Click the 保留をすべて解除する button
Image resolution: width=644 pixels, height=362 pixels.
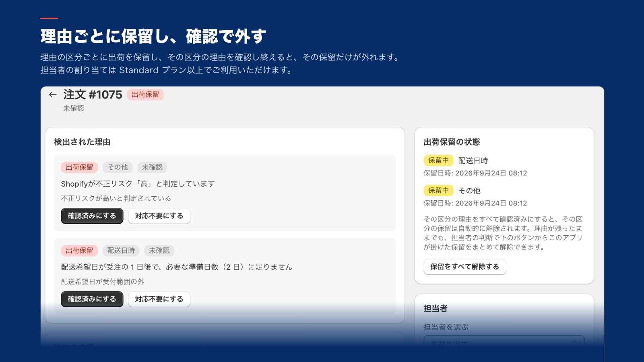465,267
